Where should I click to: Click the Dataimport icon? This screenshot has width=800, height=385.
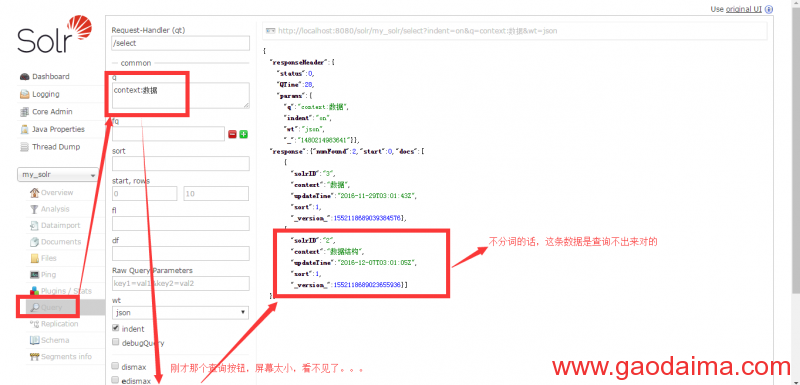(x=34, y=225)
